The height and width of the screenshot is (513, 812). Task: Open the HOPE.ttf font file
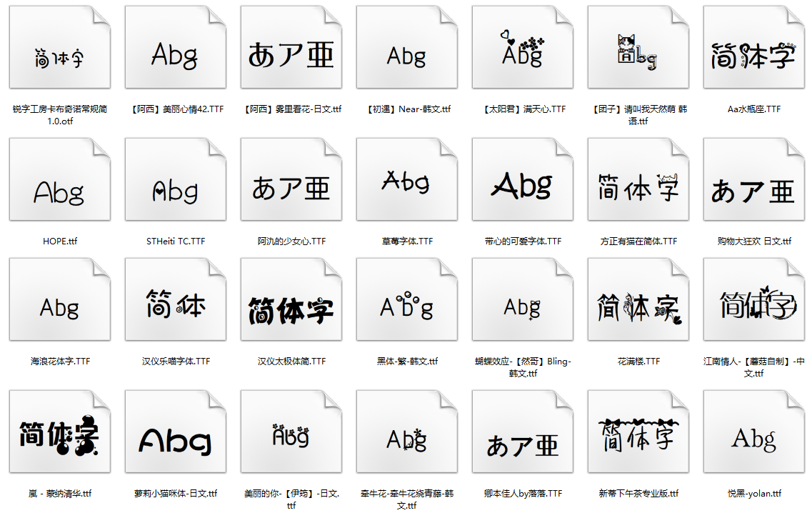pos(60,180)
